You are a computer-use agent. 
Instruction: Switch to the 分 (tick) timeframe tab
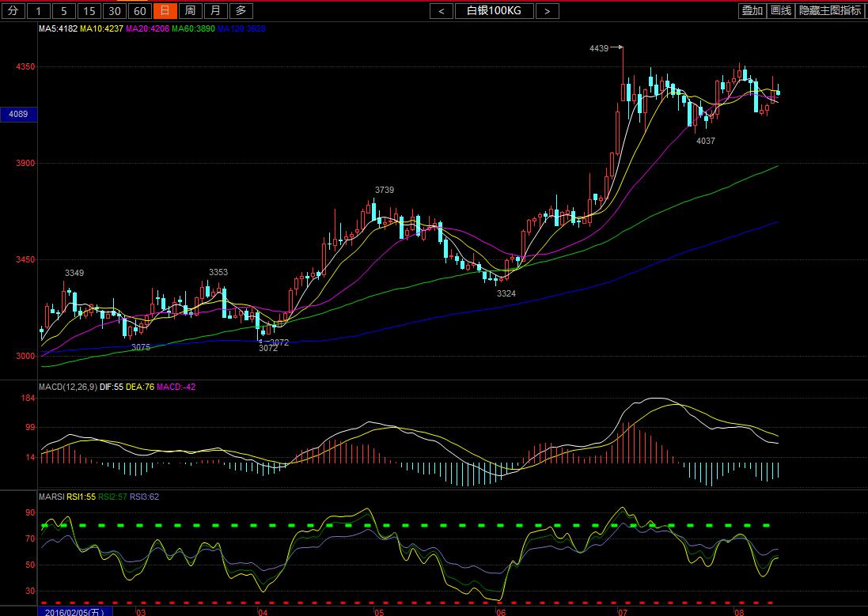12,10
